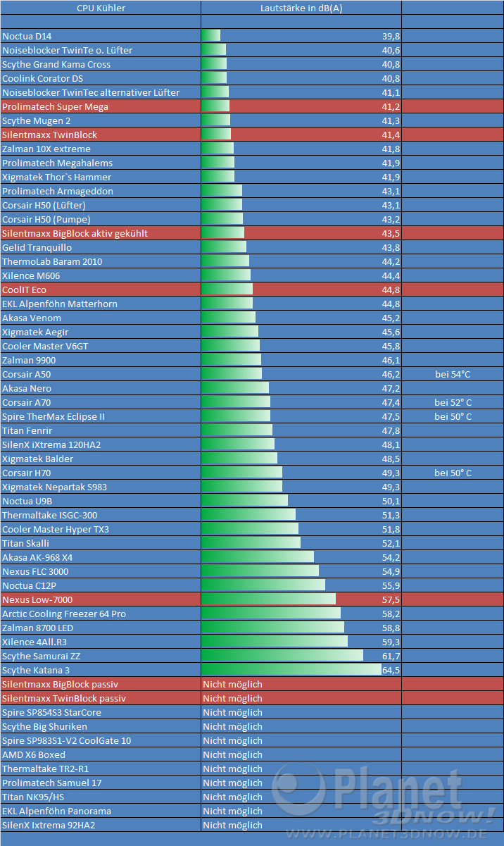Click the Noctua D14 row label

pos(27,36)
